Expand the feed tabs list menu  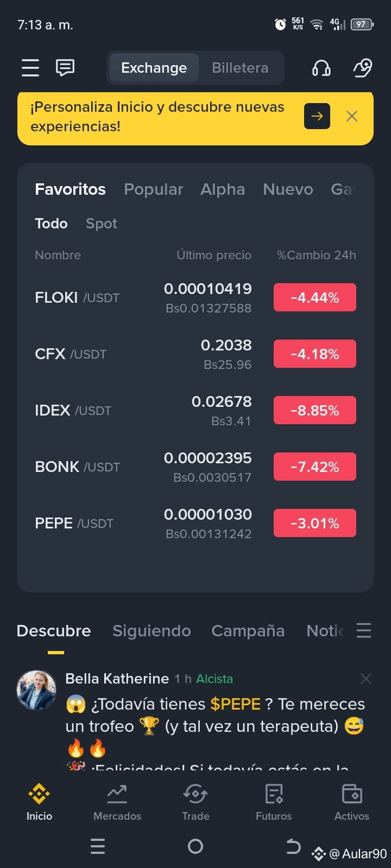[364, 630]
